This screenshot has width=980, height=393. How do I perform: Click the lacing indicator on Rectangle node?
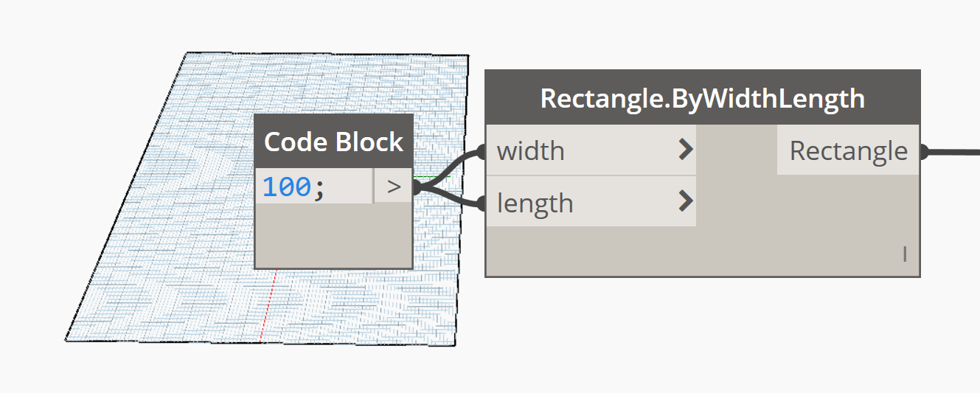(x=905, y=255)
